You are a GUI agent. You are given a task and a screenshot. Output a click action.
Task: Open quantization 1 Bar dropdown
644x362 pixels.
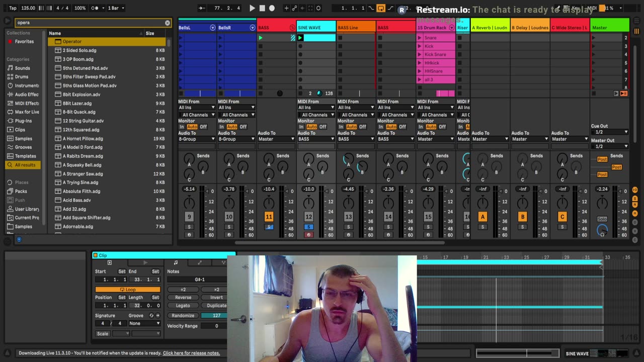coord(116,8)
